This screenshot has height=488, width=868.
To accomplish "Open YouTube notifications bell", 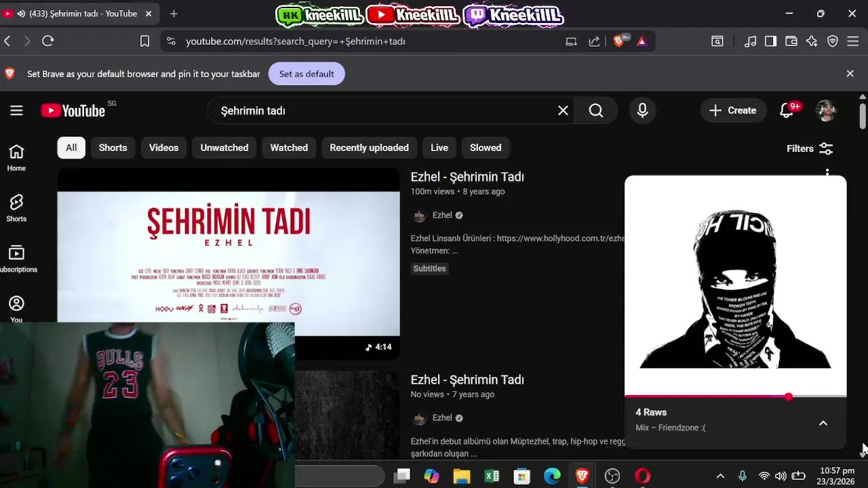I will tap(787, 110).
